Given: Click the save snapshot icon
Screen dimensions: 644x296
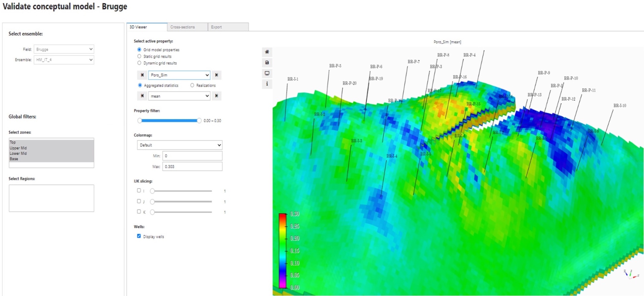Looking at the screenshot, I should (x=267, y=63).
